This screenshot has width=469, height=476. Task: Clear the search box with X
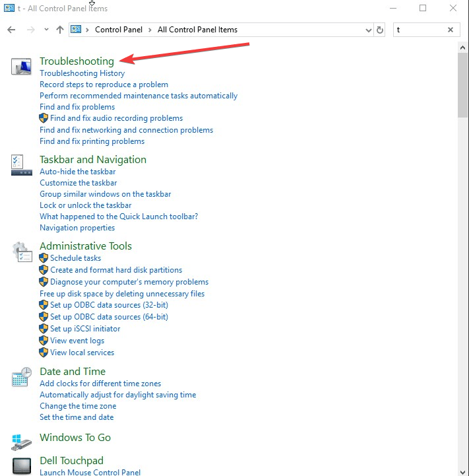451,30
